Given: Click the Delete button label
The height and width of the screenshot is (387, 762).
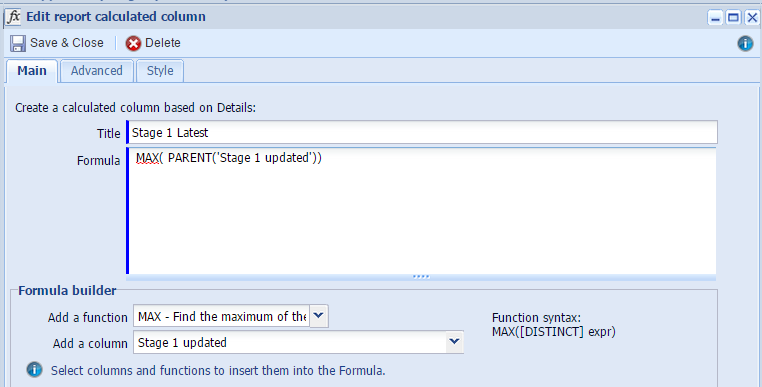Looking at the screenshot, I should coord(163,43).
